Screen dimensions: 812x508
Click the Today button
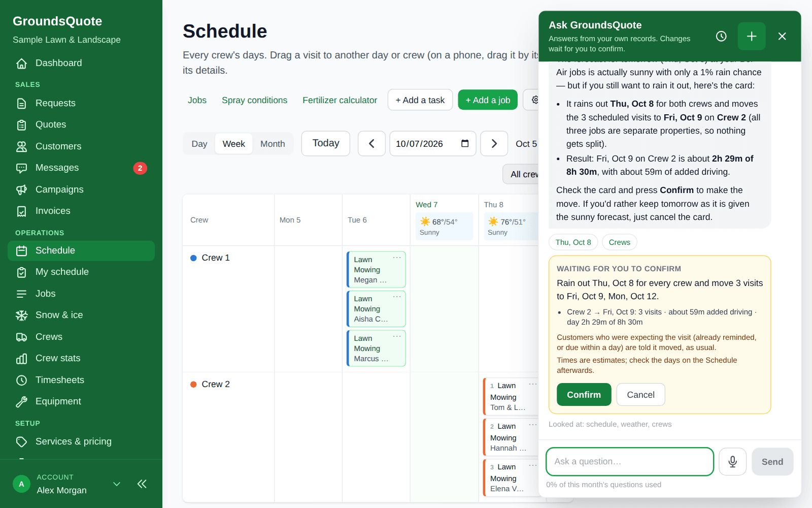coord(326,144)
